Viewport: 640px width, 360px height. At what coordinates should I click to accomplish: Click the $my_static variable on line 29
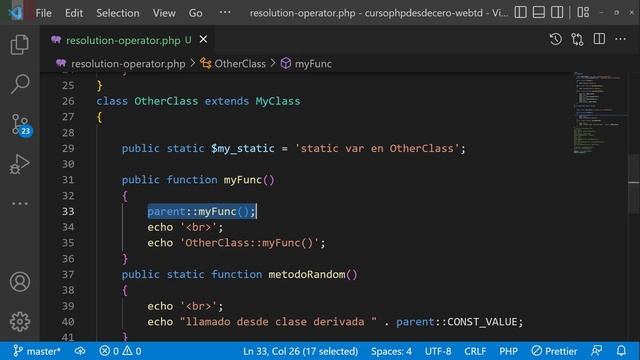tap(242, 149)
